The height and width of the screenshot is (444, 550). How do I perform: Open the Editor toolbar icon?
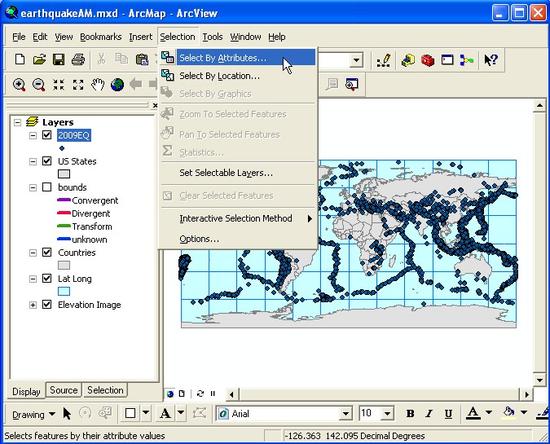pyautogui.click(x=383, y=60)
